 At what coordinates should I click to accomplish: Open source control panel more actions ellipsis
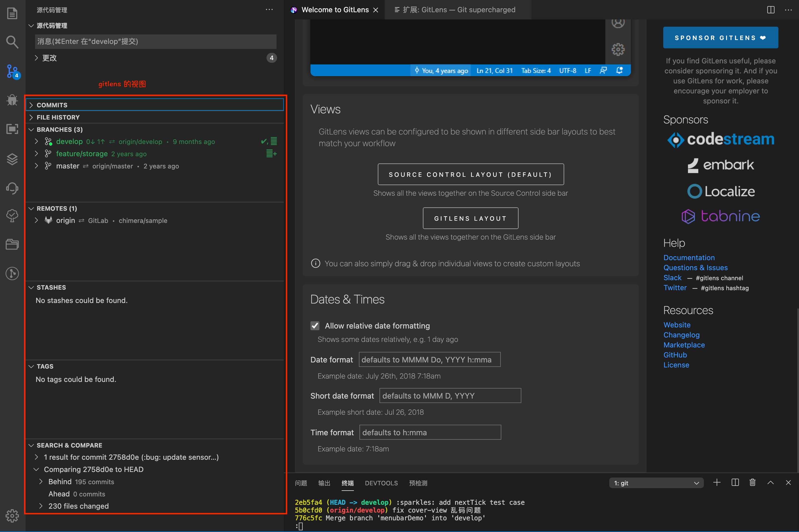(269, 10)
